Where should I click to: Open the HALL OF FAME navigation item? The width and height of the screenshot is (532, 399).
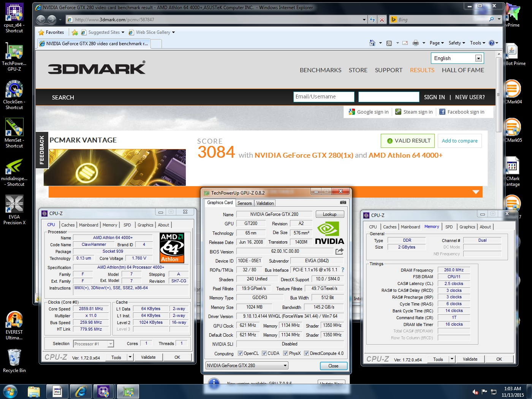463,70
